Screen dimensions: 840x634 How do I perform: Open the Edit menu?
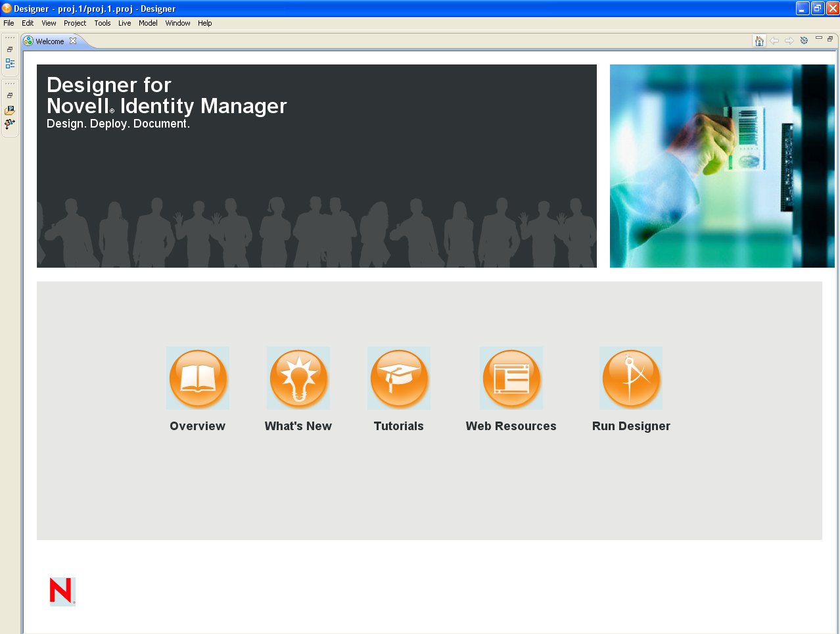coord(28,23)
